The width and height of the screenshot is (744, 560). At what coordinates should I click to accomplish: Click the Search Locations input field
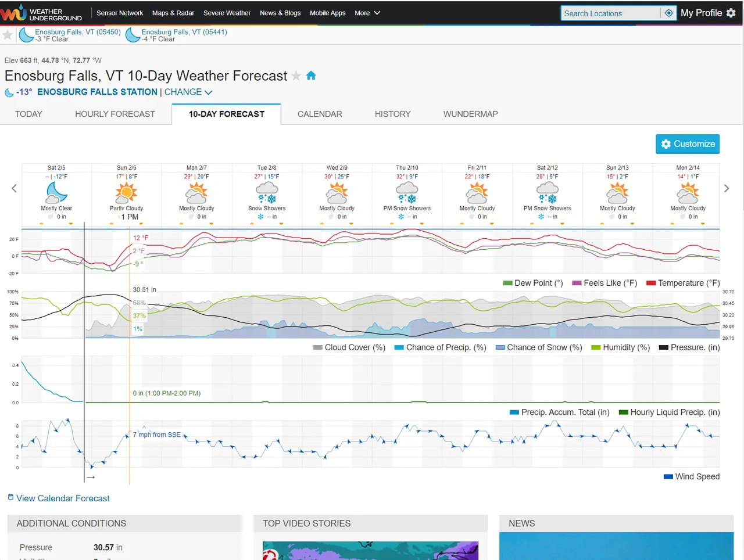(x=610, y=13)
